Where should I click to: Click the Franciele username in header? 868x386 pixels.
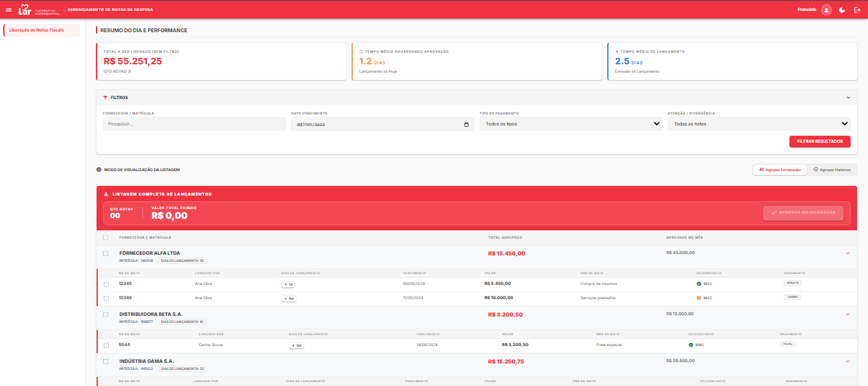coord(807,10)
